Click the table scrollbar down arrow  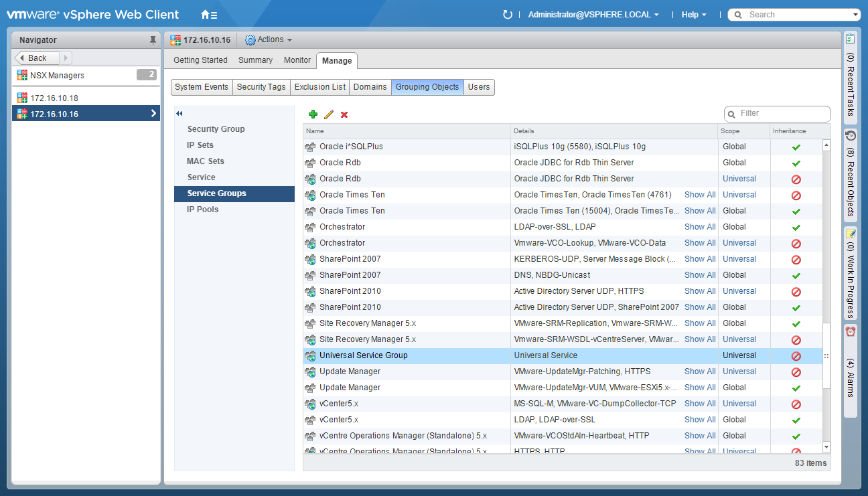click(x=826, y=446)
